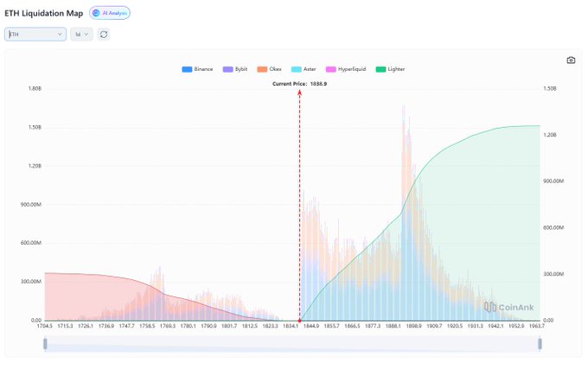The width and height of the screenshot is (588, 369).
Task: Toggle Hyperliquid series in legend
Action: (346, 69)
